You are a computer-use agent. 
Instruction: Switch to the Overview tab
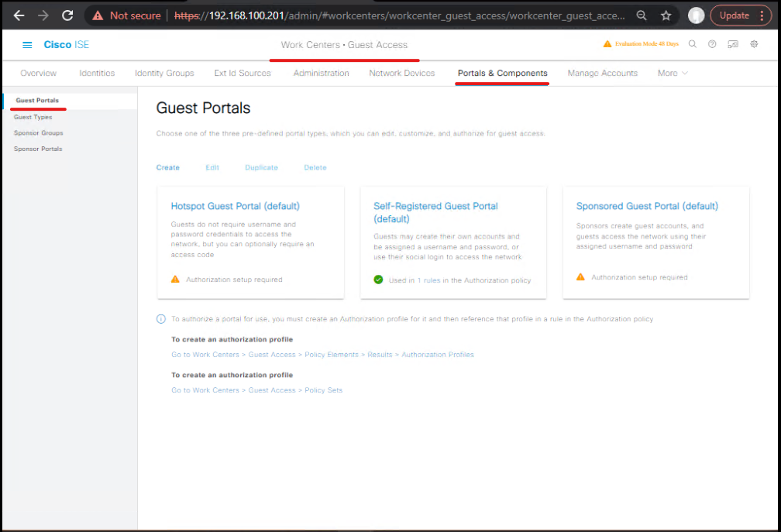(39, 73)
